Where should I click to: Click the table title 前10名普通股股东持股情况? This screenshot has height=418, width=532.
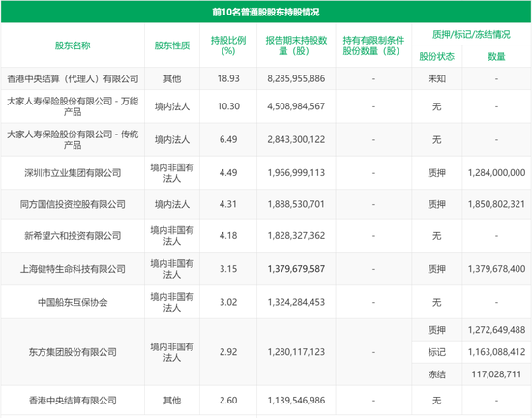(266, 13)
